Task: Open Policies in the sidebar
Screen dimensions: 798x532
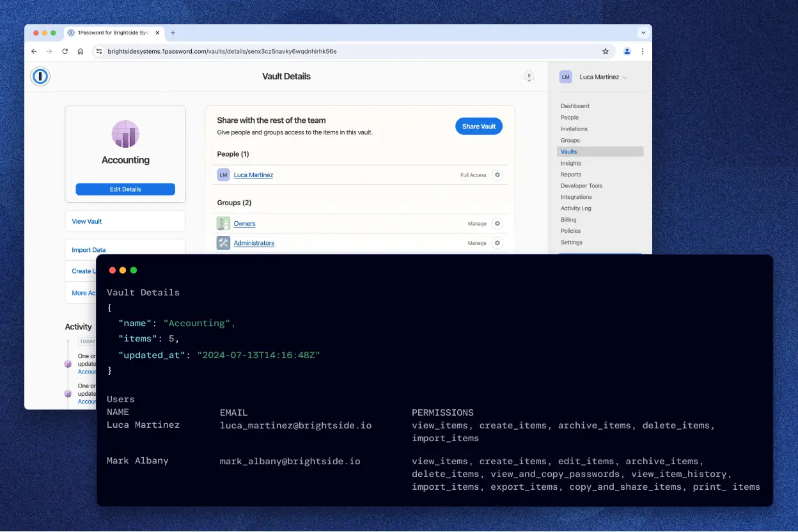Action: pos(571,231)
